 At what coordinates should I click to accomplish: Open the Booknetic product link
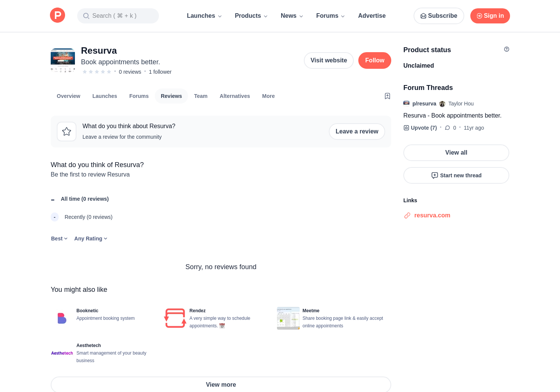(x=87, y=311)
